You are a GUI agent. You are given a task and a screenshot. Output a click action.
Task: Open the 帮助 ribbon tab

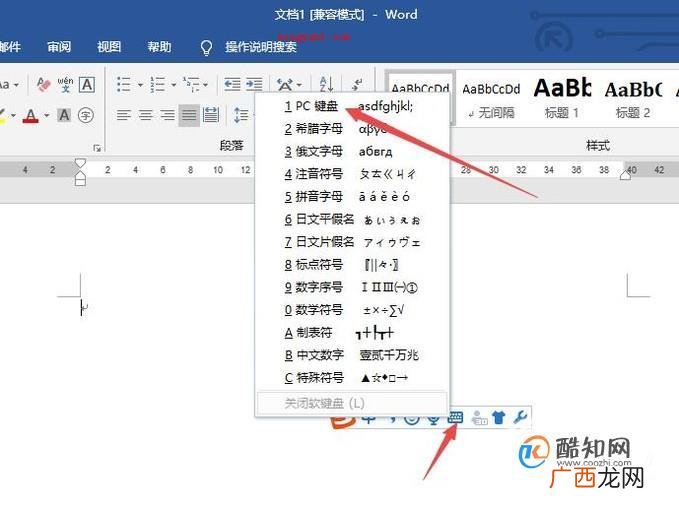tap(159, 46)
